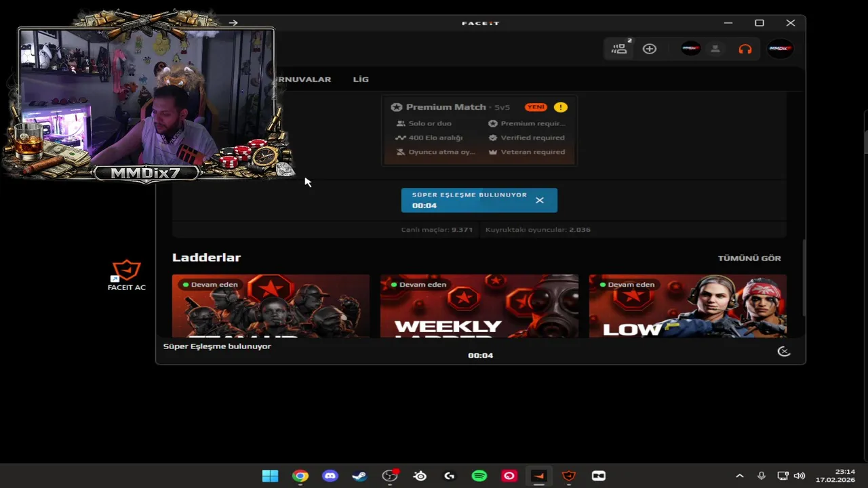
Task: Click the vertical scrollbar of the FACEIT window
Action: pyautogui.click(x=804, y=278)
